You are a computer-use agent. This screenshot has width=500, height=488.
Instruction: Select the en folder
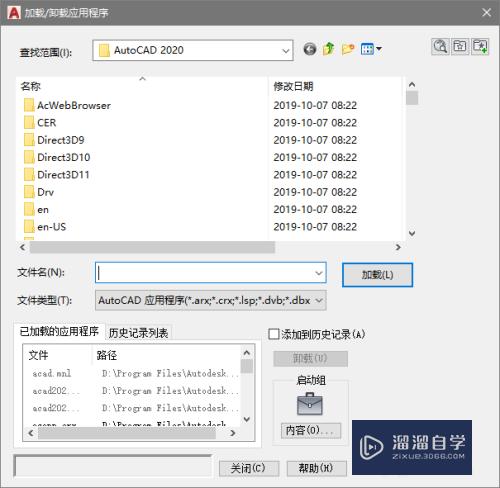click(x=36, y=209)
